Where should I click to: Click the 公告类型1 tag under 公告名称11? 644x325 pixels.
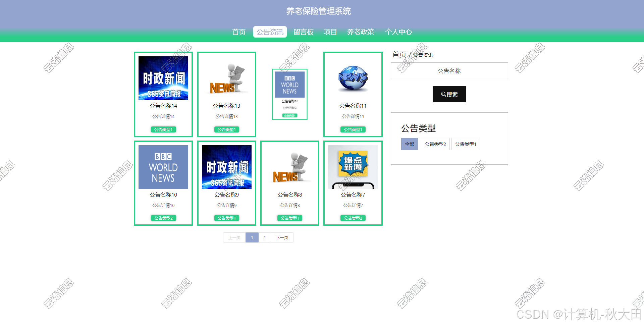pyautogui.click(x=353, y=129)
